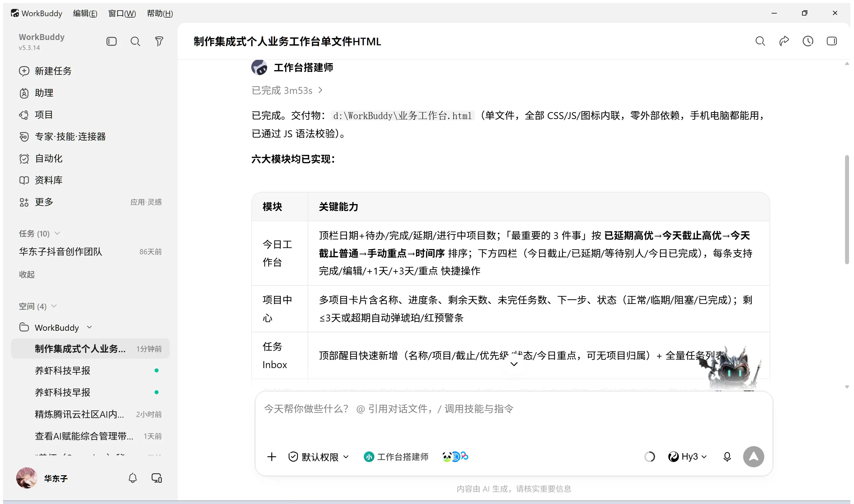Open the WorkBuddy app menu
The height and width of the screenshot is (504, 854).
37,13
